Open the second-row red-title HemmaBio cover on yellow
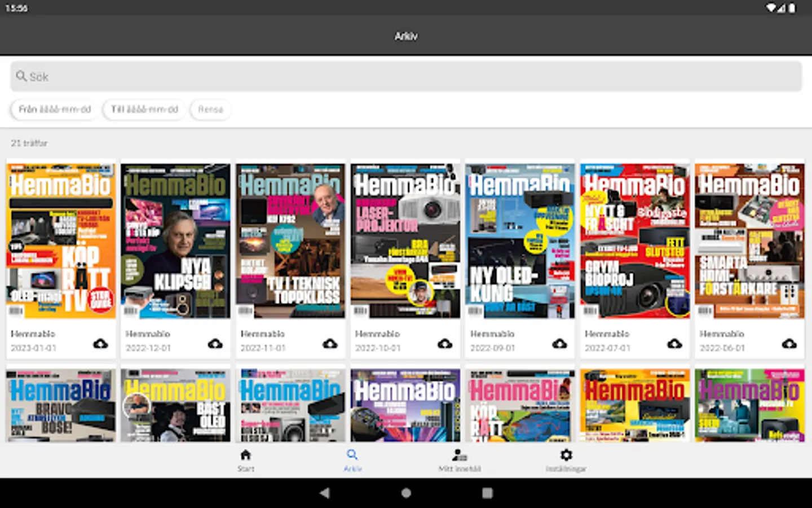The image size is (812, 508). (x=635, y=405)
